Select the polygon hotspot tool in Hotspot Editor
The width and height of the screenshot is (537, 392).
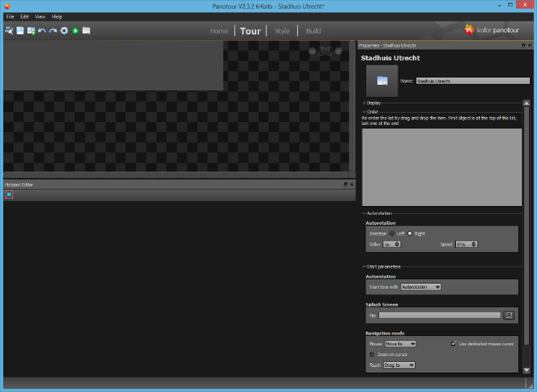coord(9,195)
